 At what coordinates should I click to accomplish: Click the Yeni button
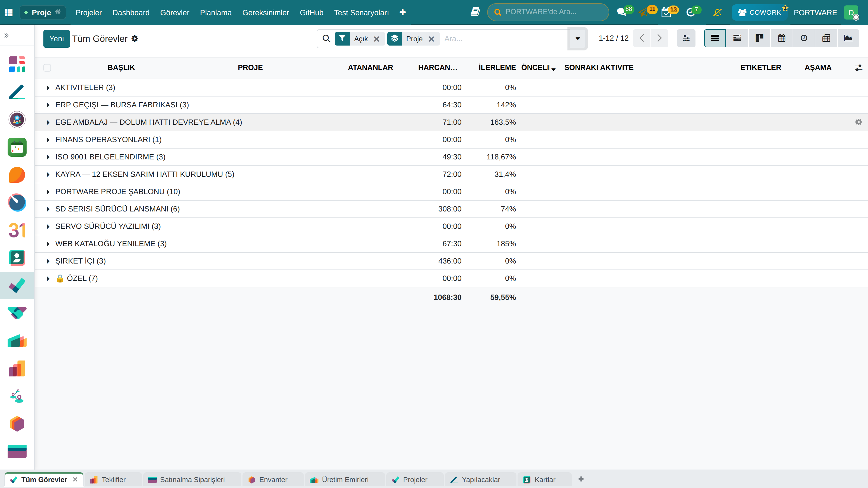pos(56,39)
